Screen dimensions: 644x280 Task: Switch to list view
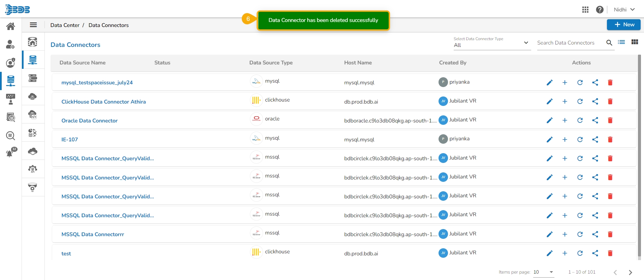[621, 42]
